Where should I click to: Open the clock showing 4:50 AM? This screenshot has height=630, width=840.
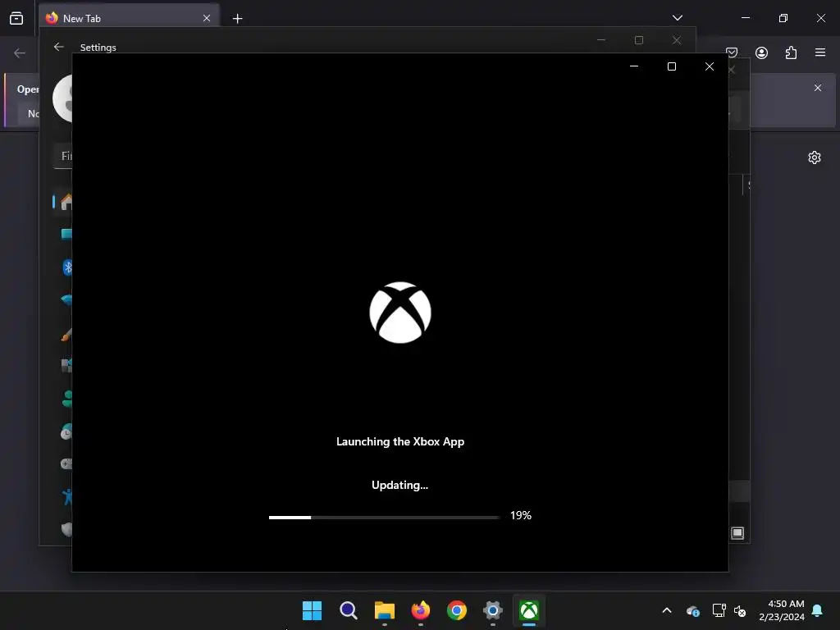tap(782, 610)
